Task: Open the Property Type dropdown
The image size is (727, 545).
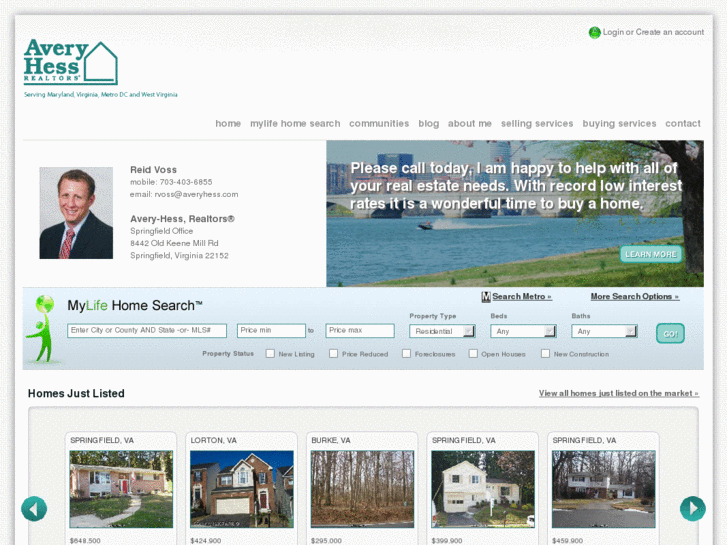Action: (442, 331)
